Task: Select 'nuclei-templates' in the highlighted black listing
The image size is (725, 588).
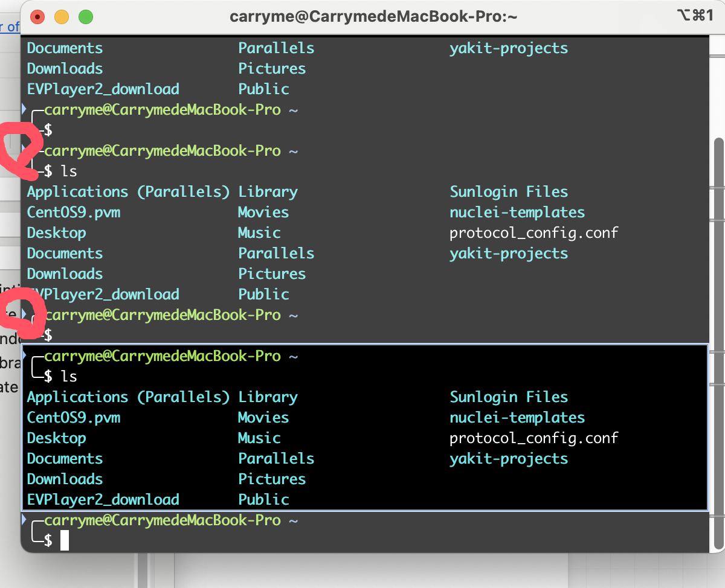Action: click(517, 418)
